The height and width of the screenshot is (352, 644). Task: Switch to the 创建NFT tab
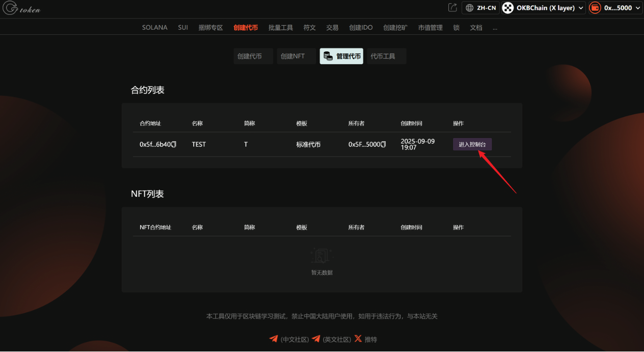pyautogui.click(x=296, y=56)
